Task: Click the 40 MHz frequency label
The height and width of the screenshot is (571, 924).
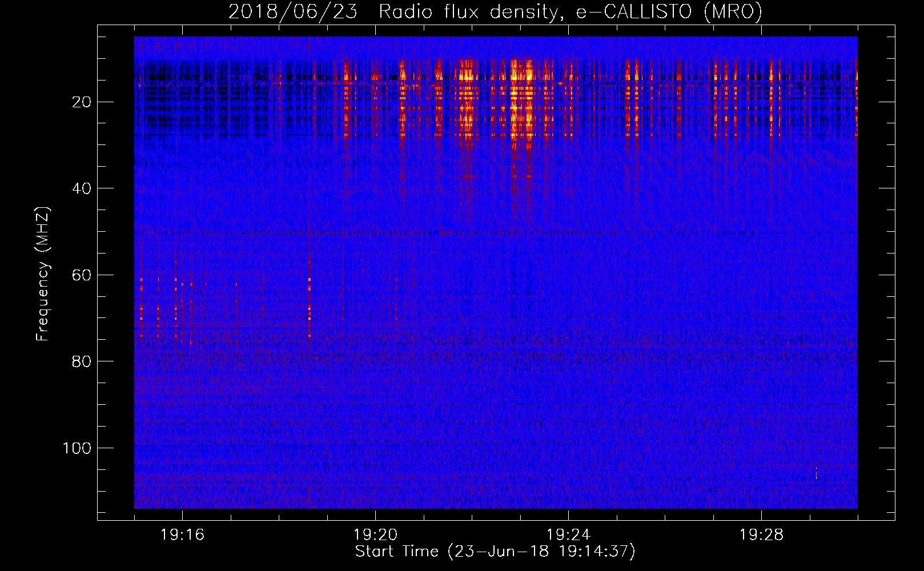Action: [x=82, y=188]
